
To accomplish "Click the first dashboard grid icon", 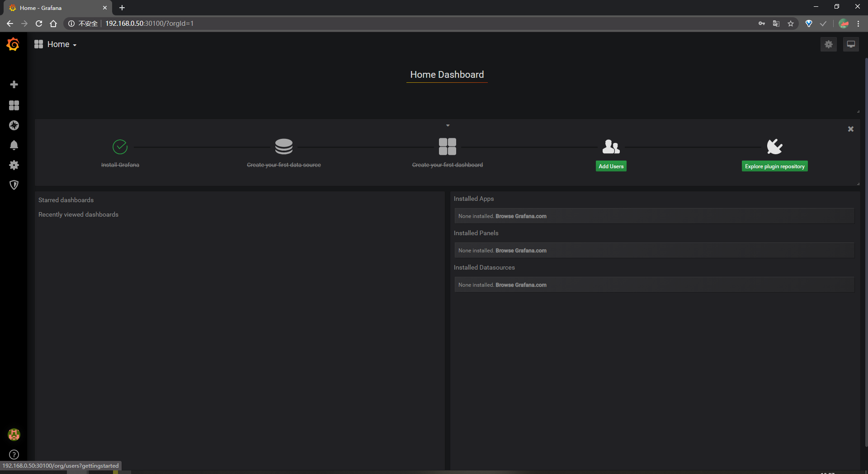I will (x=448, y=147).
